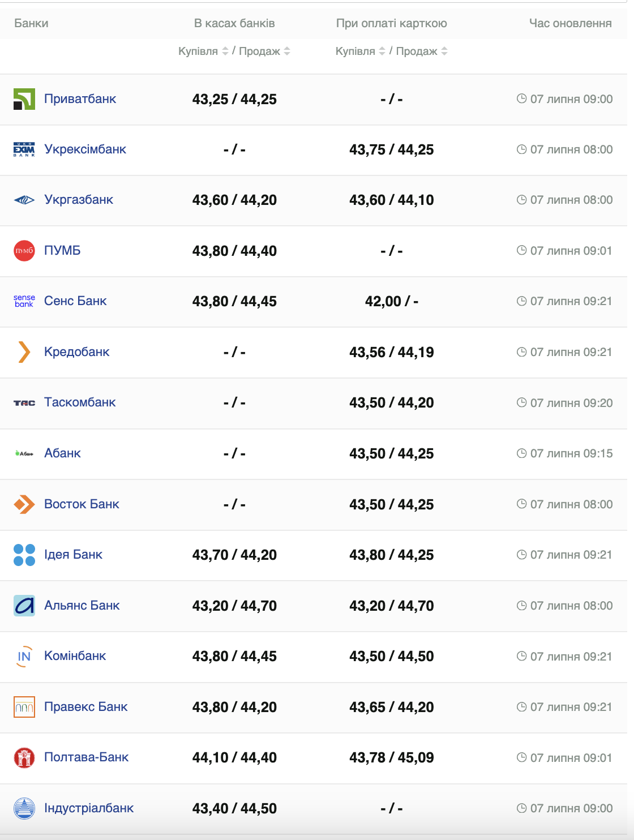Sort by cash desk Купівля rate
The width and height of the screenshot is (634, 840).
coord(225,52)
